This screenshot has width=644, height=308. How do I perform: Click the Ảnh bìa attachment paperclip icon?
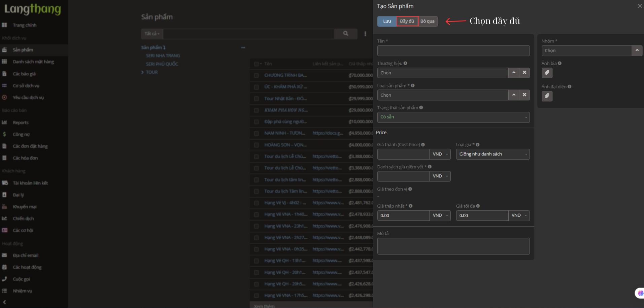(x=547, y=73)
